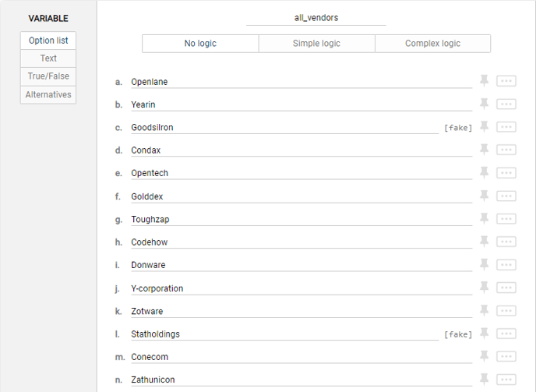The width and height of the screenshot is (536, 392).
Task: Open more options menu for Condax
Action: tap(506, 150)
